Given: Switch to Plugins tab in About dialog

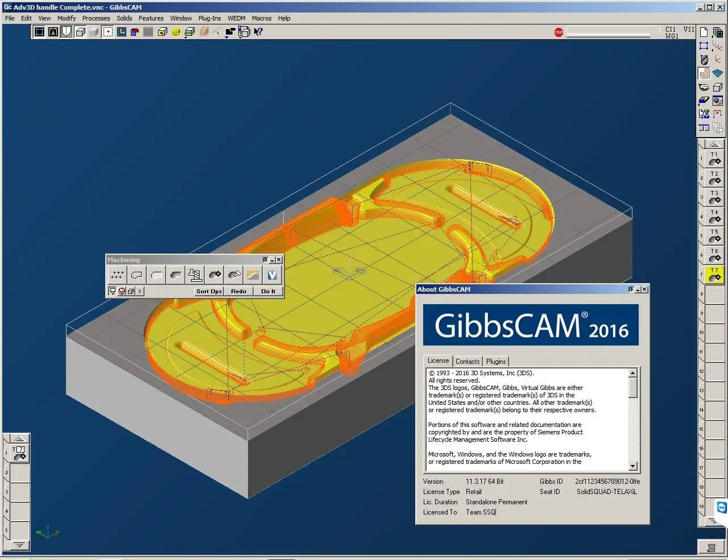Looking at the screenshot, I should point(496,362).
